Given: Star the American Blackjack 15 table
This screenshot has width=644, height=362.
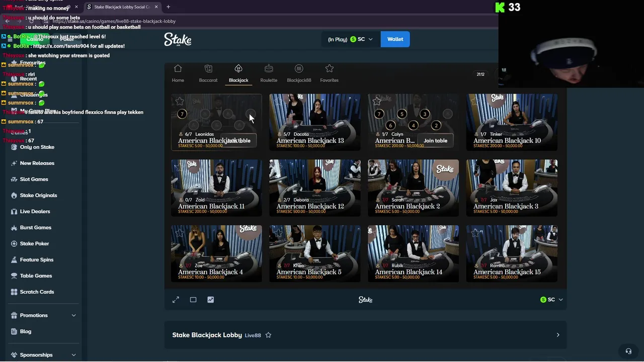Looking at the screenshot, I should click(475, 233).
